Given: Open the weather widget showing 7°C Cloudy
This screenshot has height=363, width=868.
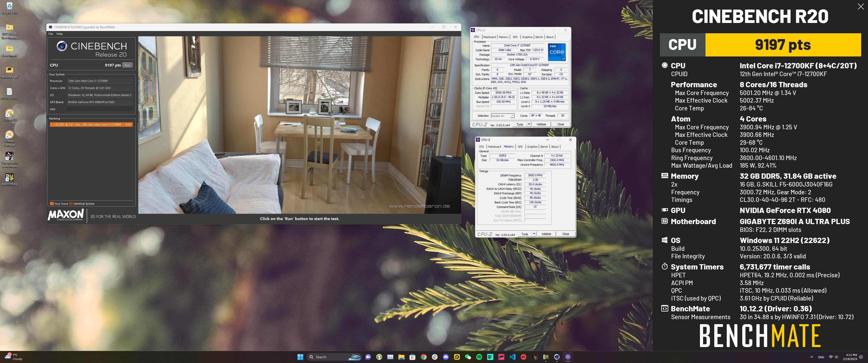Looking at the screenshot, I should click(13, 357).
